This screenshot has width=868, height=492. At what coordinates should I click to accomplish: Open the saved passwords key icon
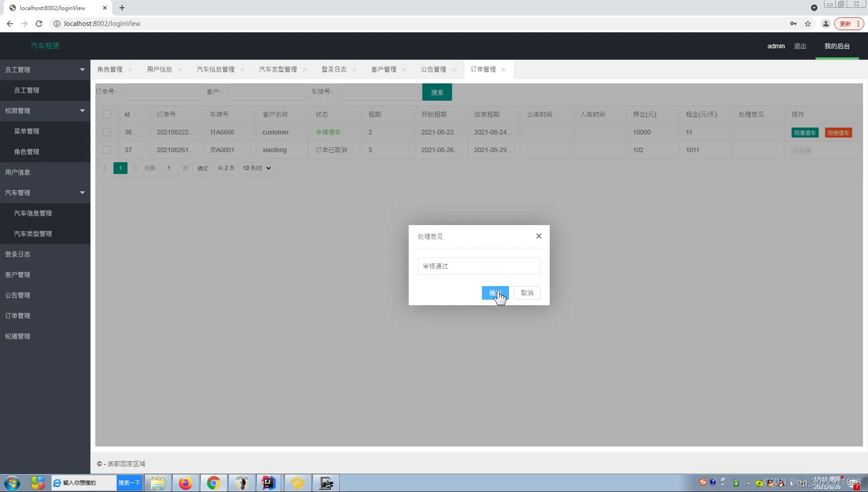pos(793,24)
